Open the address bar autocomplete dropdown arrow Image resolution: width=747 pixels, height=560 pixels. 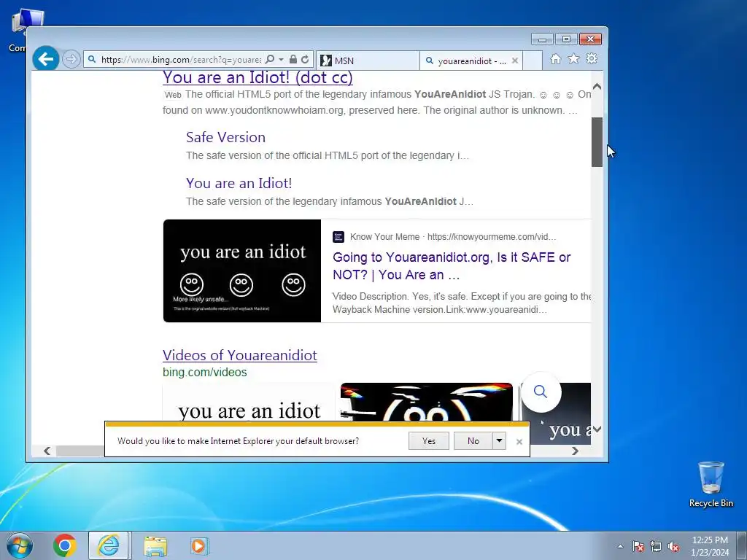pyautogui.click(x=281, y=60)
